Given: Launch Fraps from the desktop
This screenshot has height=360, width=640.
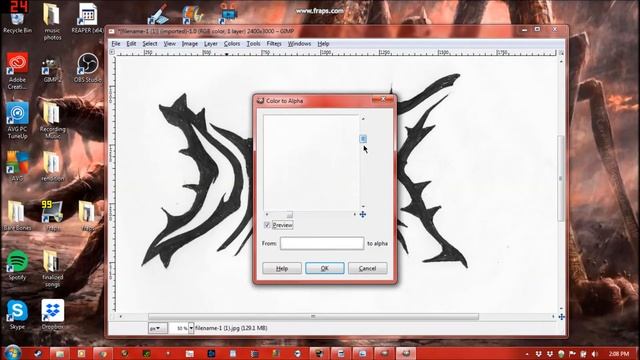Looking at the screenshot, I should [52, 216].
